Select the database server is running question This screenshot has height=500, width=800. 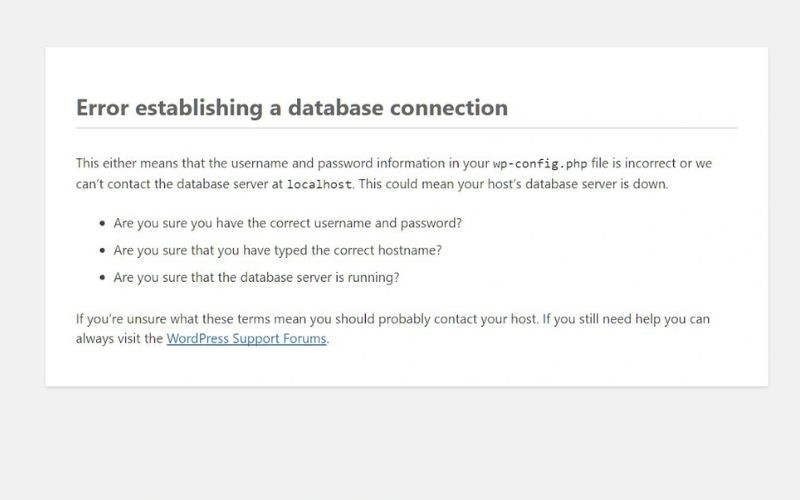click(256, 278)
